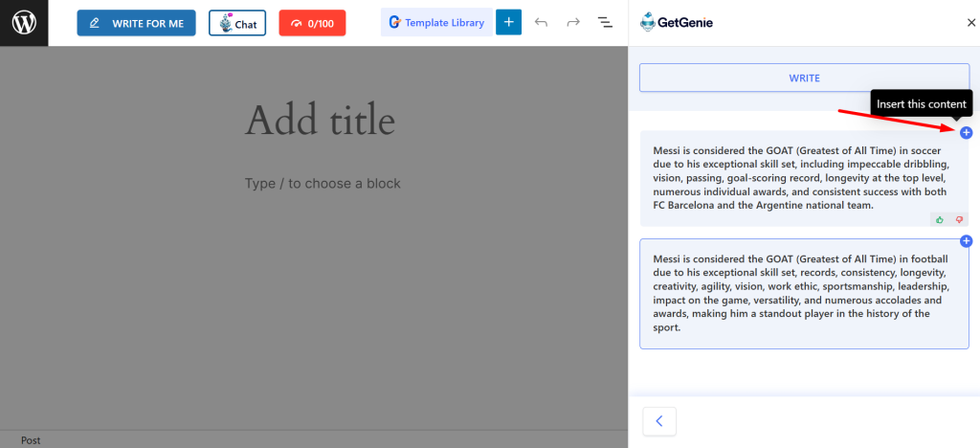
Task: Click the WordPress logo icon
Action: pos(24,23)
